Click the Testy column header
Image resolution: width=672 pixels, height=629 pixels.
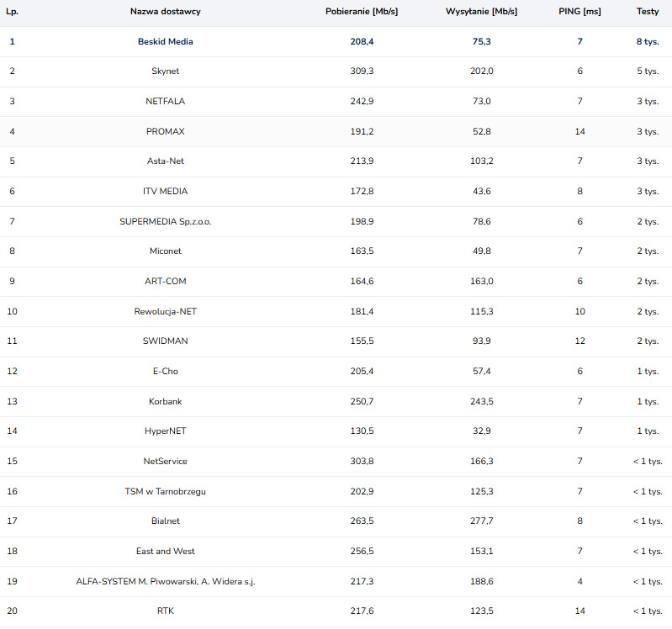coord(647,12)
